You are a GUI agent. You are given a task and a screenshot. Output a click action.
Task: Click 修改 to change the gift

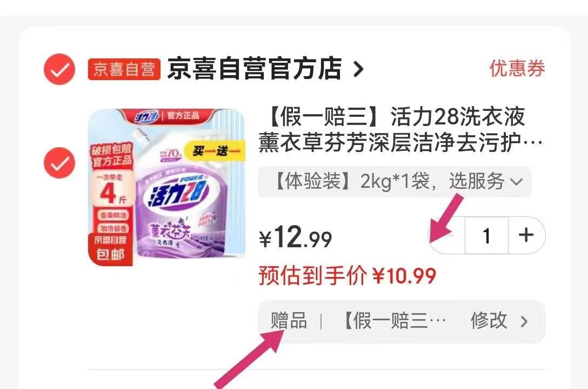coord(489,321)
